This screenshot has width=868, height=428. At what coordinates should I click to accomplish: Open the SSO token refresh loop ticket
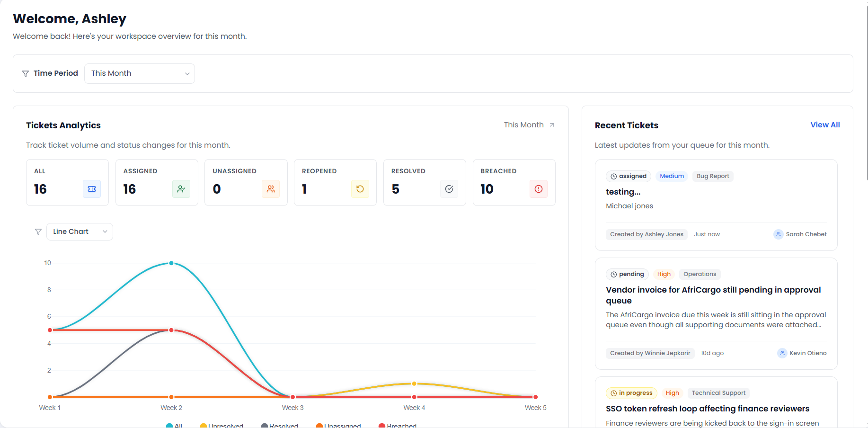click(x=707, y=409)
